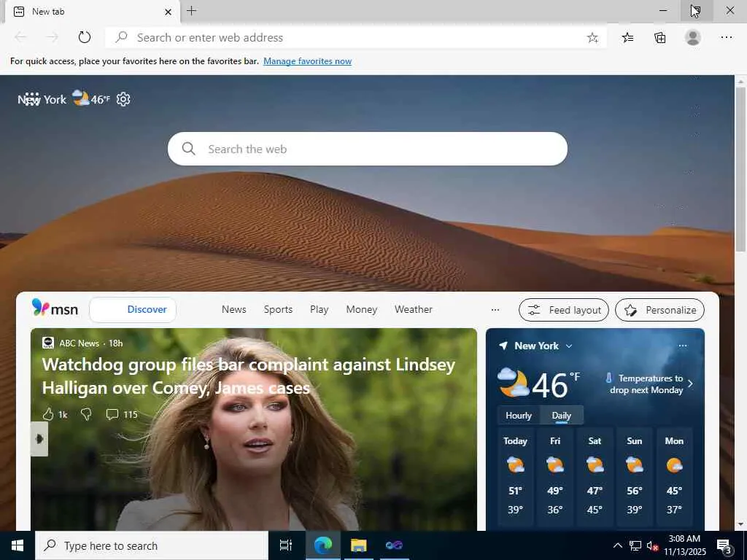Image resolution: width=747 pixels, height=560 pixels.
Task: Show hidden system tray icons
Action: (x=617, y=545)
